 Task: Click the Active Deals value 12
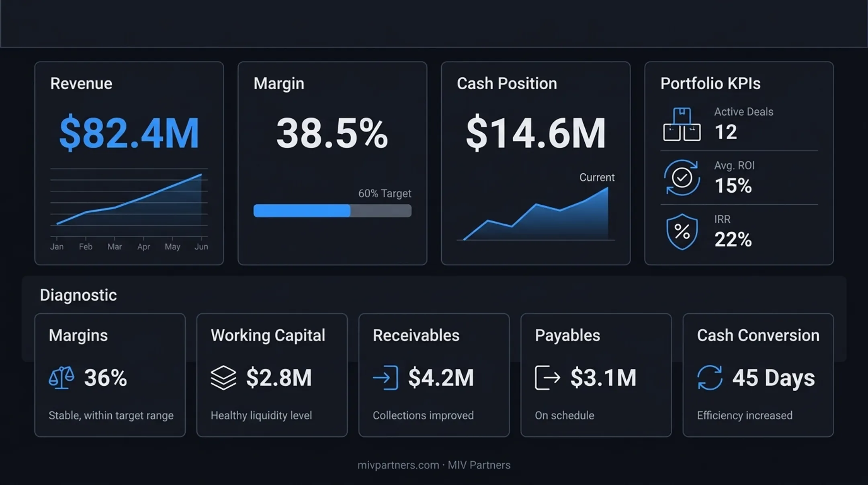point(726,132)
